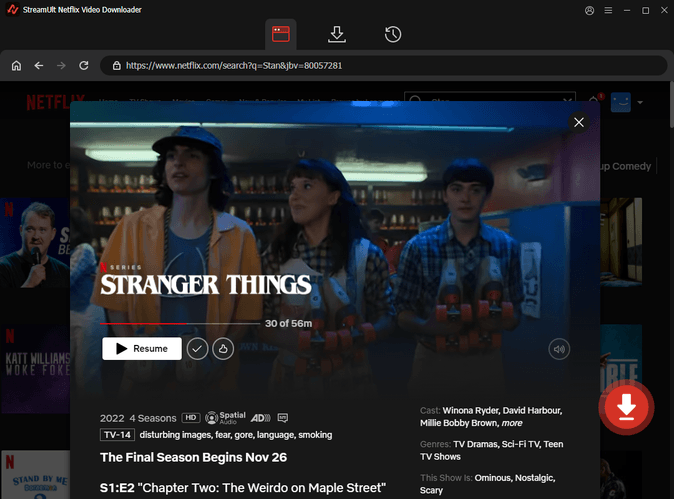This screenshot has height=499, width=674.
Task: Open the 'more' cast link
Action: 512,423
